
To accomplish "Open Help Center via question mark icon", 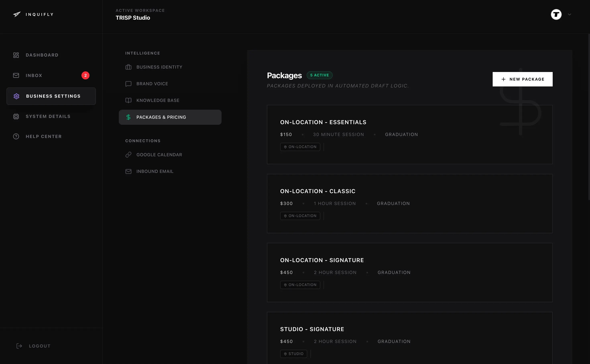I will [x=16, y=136].
